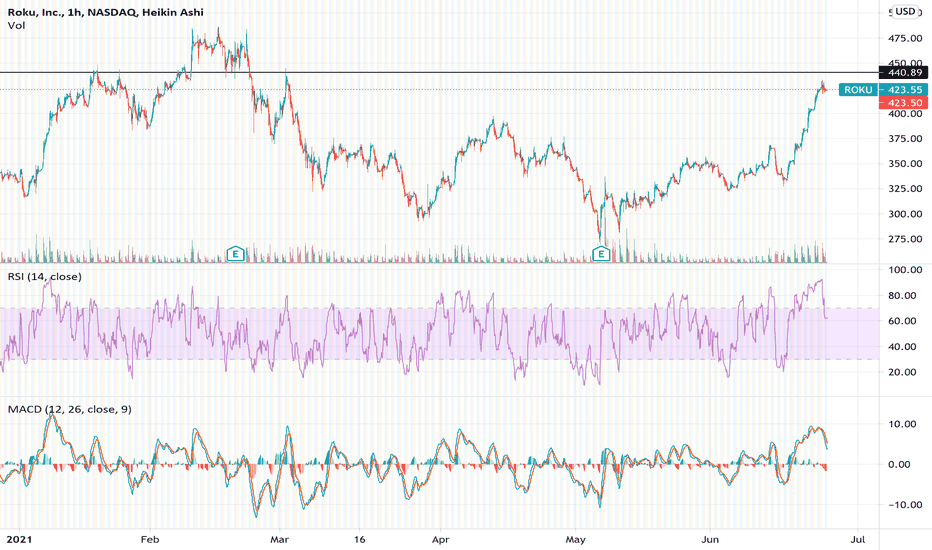Click the 375.00 price axis value
Viewport: 932px width, 550px height.
(905, 139)
